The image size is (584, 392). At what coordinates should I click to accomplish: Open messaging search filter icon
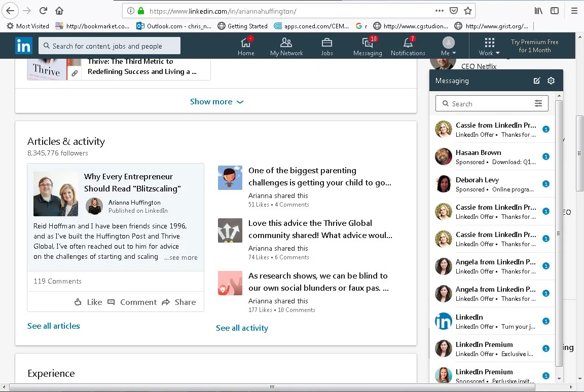click(538, 103)
